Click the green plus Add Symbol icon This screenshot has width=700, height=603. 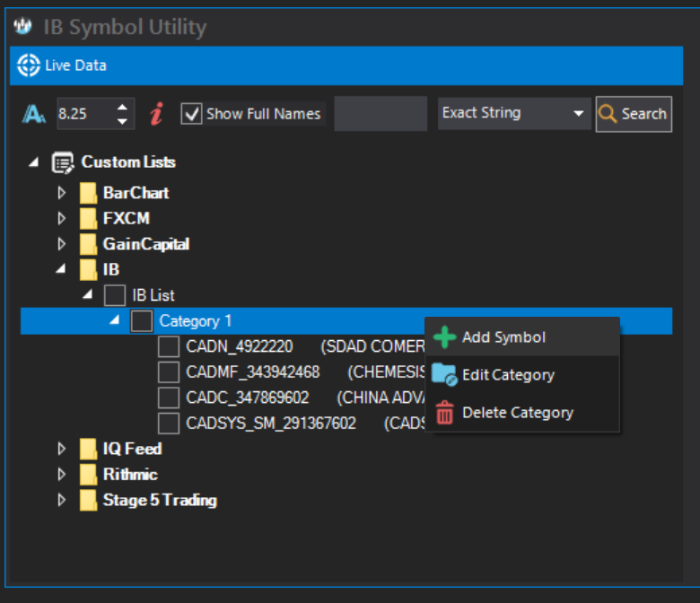(x=444, y=337)
